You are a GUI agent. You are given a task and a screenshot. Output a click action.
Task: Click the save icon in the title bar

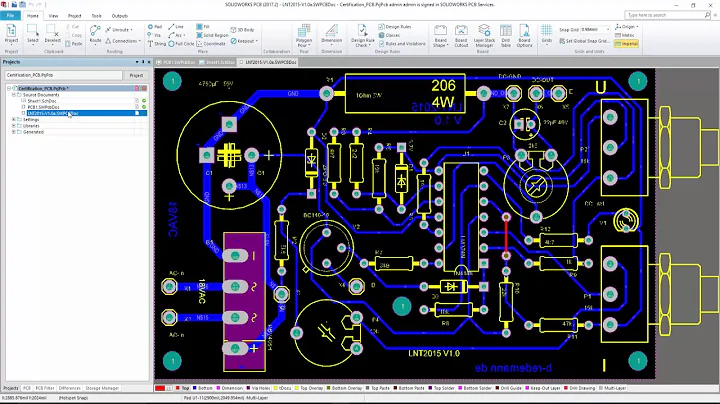(x=22, y=4)
